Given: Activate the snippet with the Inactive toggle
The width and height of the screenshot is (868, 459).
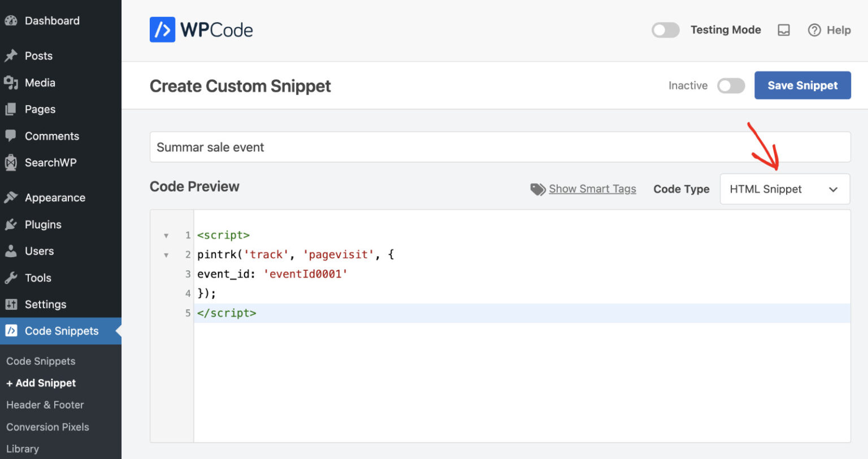Looking at the screenshot, I should click(x=731, y=85).
